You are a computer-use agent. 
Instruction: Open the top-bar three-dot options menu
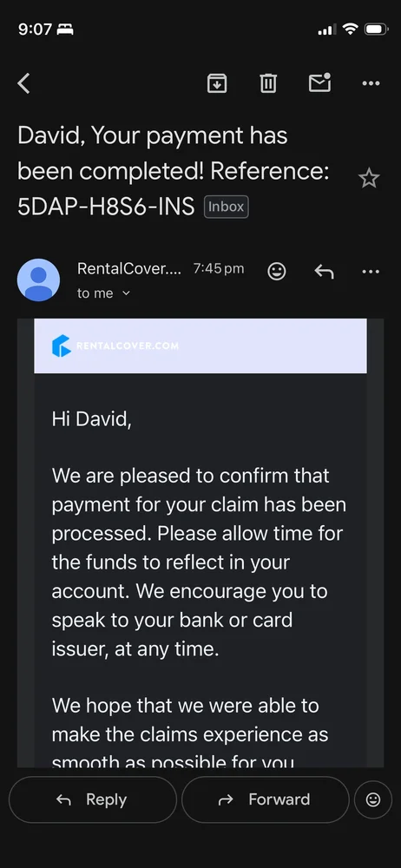(x=371, y=83)
